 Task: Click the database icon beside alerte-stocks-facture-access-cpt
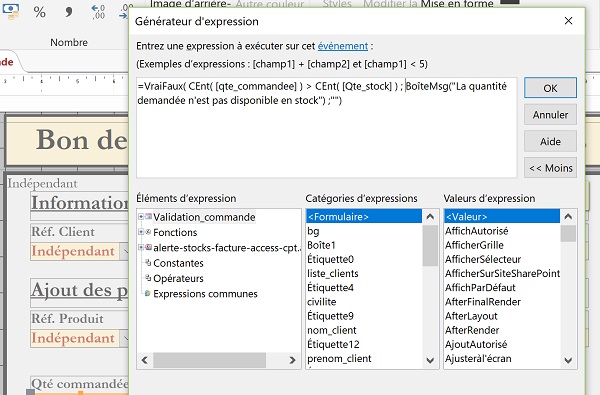(148, 247)
